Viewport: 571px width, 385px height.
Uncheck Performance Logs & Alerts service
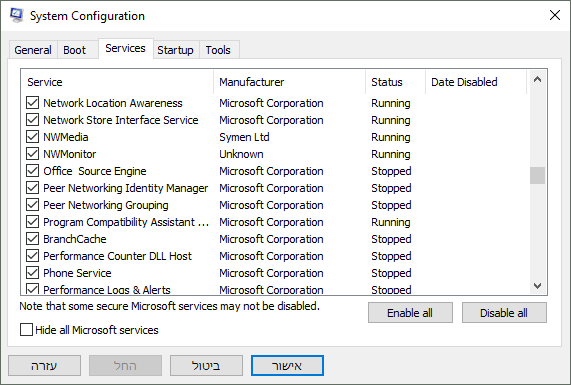pos(32,289)
